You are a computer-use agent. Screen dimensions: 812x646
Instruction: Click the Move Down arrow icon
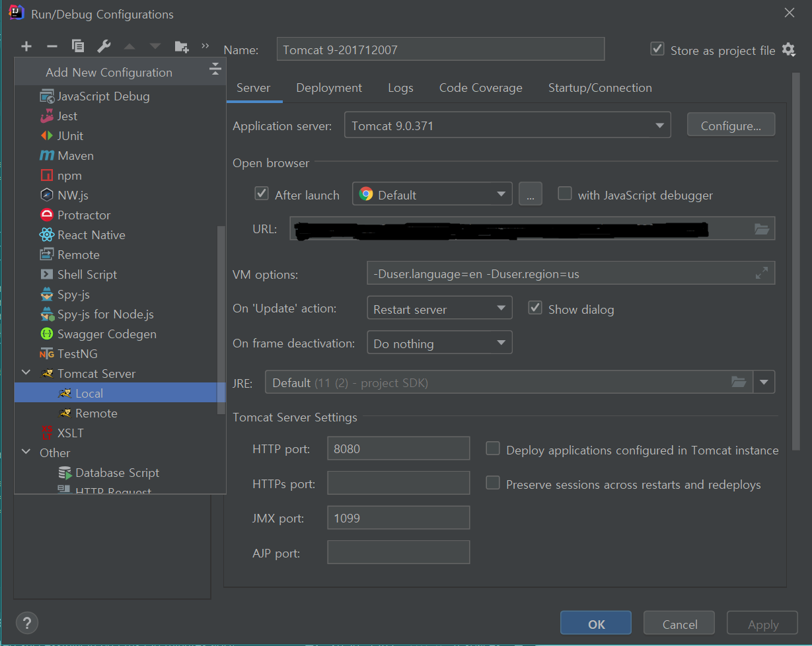point(155,46)
